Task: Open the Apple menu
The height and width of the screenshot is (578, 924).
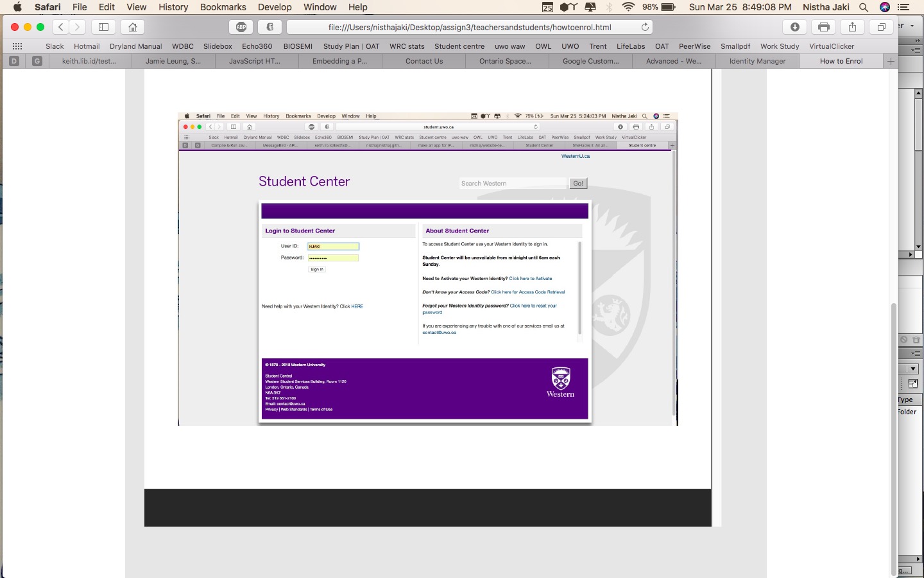Action: point(17,7)
